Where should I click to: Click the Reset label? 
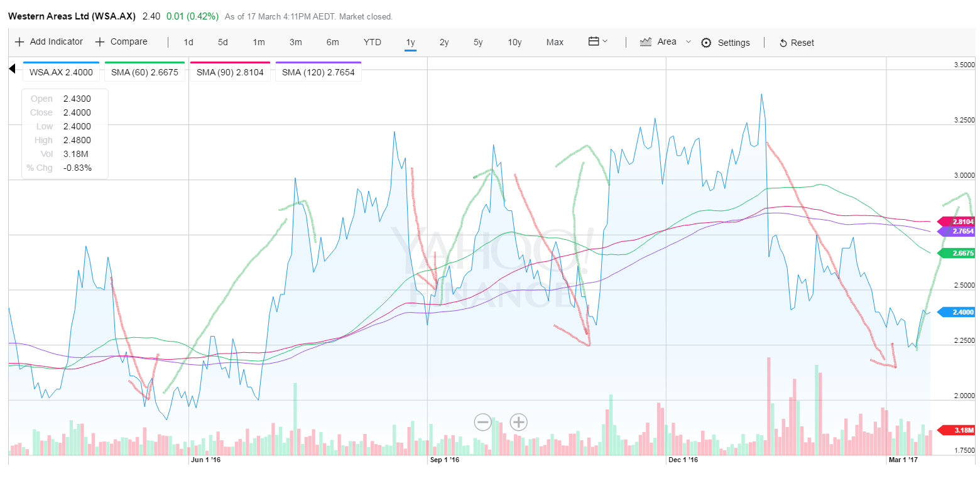click(802, 43)
